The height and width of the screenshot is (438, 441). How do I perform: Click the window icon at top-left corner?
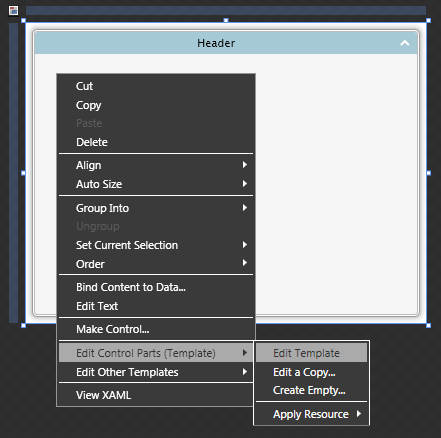[13, 11]
